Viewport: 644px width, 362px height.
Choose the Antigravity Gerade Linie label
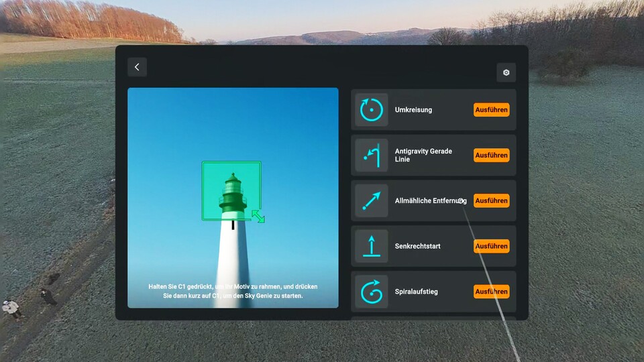point(423,156)
